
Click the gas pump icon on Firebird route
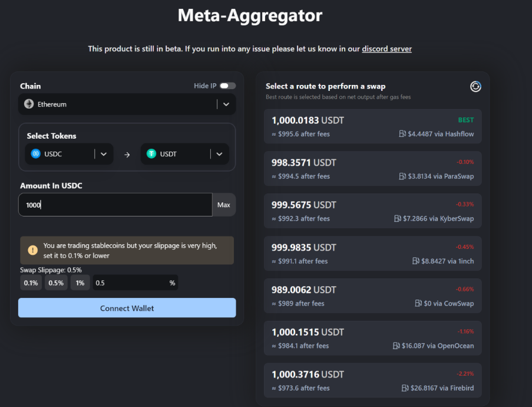405,388
